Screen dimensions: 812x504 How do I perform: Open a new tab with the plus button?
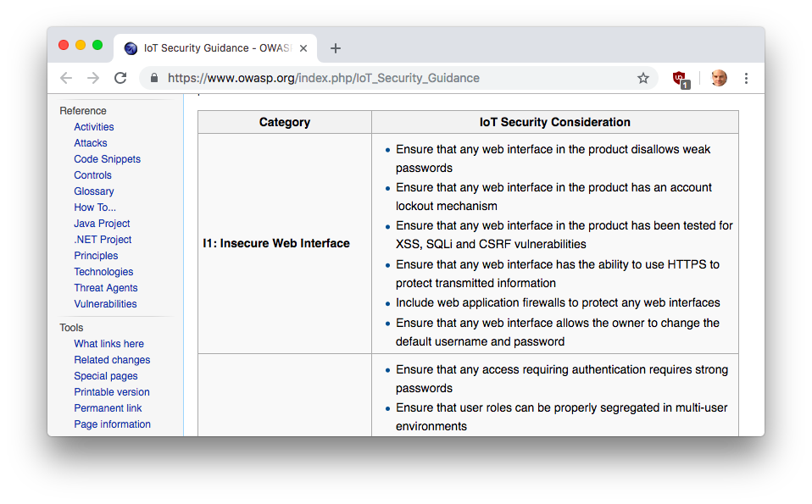tap(336, 48)
